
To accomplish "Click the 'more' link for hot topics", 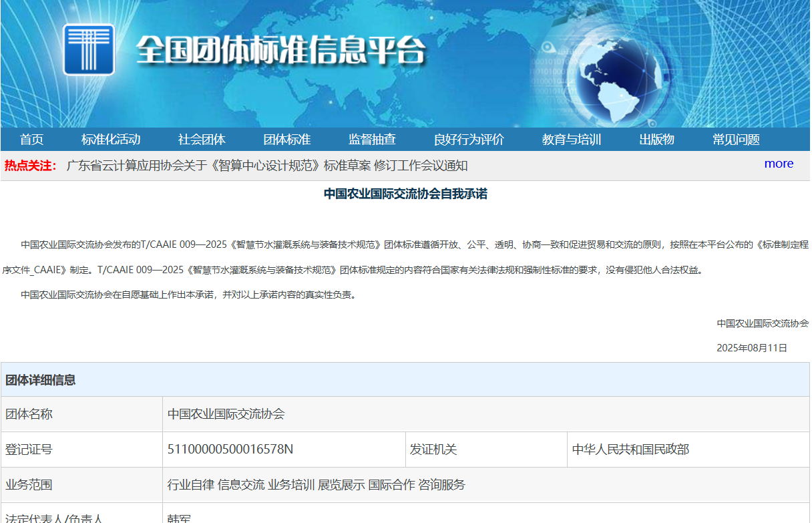I will 779,164.
